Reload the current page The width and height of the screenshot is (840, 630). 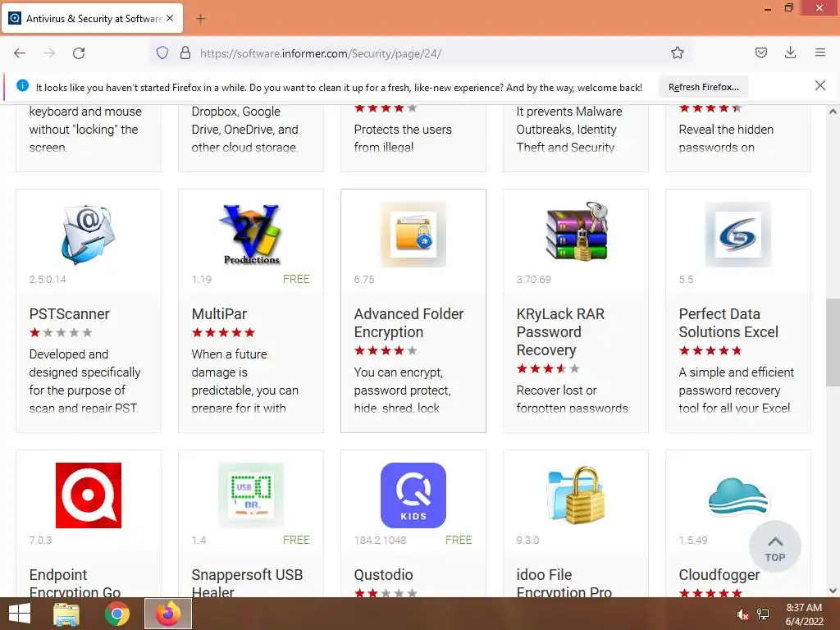[x=79, y=53]
